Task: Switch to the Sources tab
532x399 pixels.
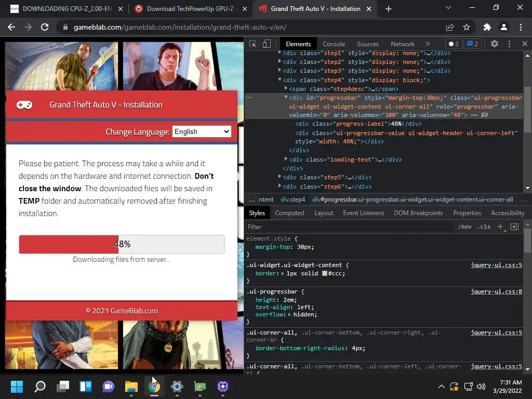Action: (367, 44)
